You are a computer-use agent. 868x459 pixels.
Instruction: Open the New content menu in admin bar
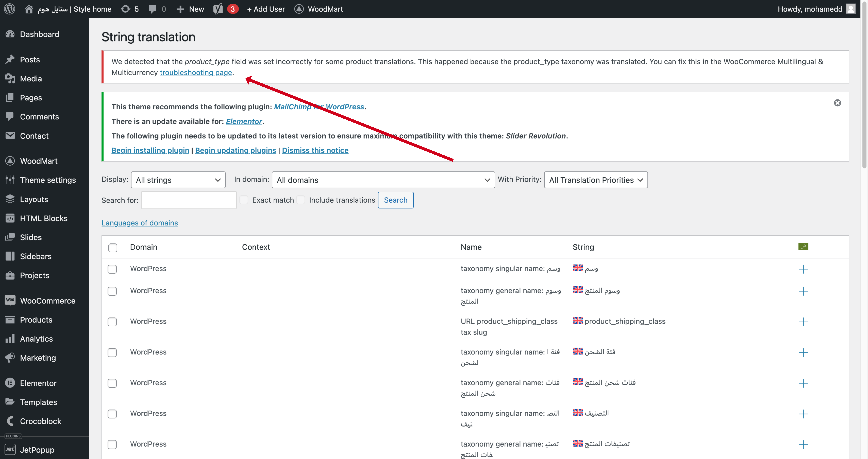click(190, 9)
